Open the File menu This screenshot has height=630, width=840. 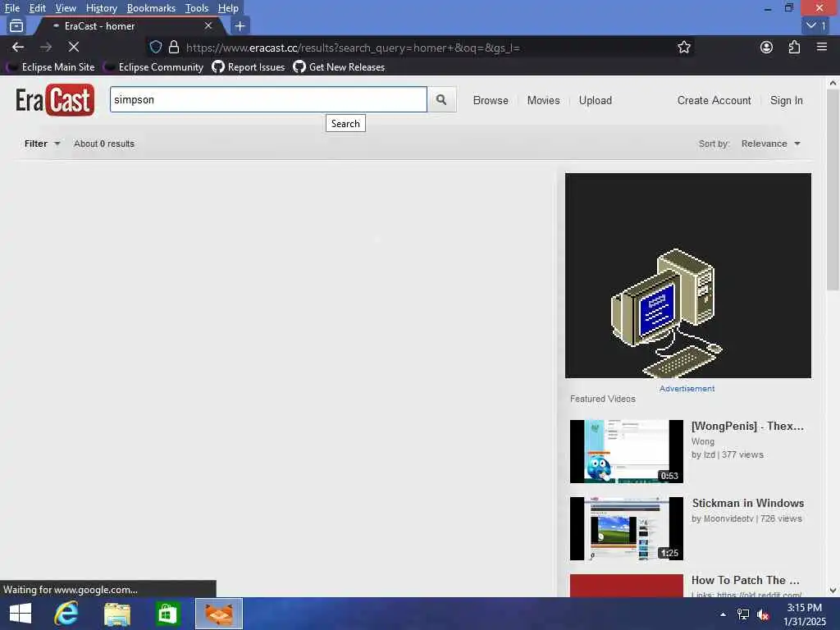(12, 8)
